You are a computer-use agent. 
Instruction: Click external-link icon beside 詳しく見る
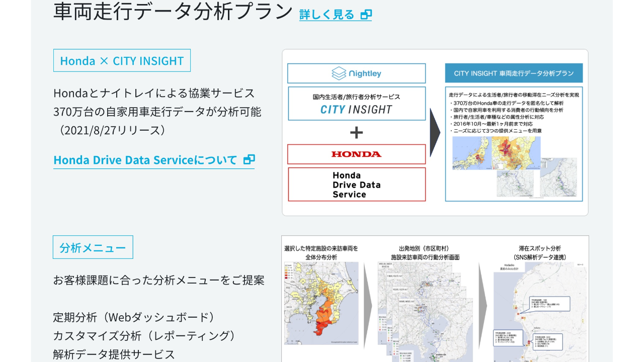click(x=366, y=15)
